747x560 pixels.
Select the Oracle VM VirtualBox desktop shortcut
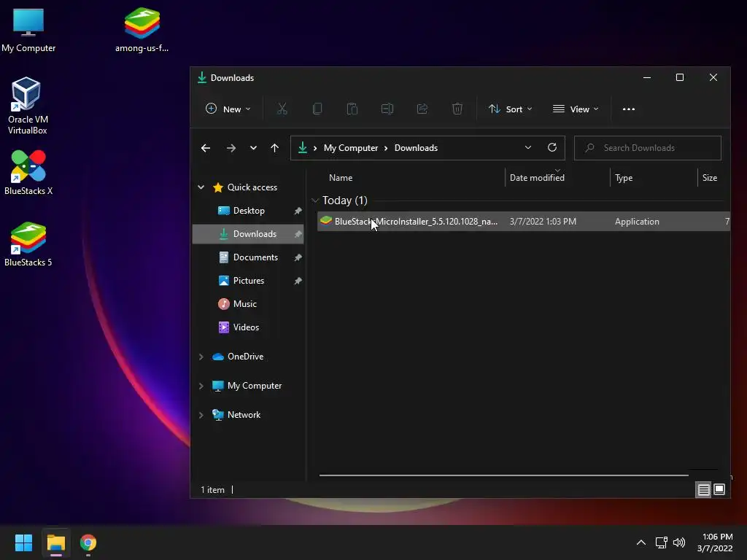tap(27, 106)
